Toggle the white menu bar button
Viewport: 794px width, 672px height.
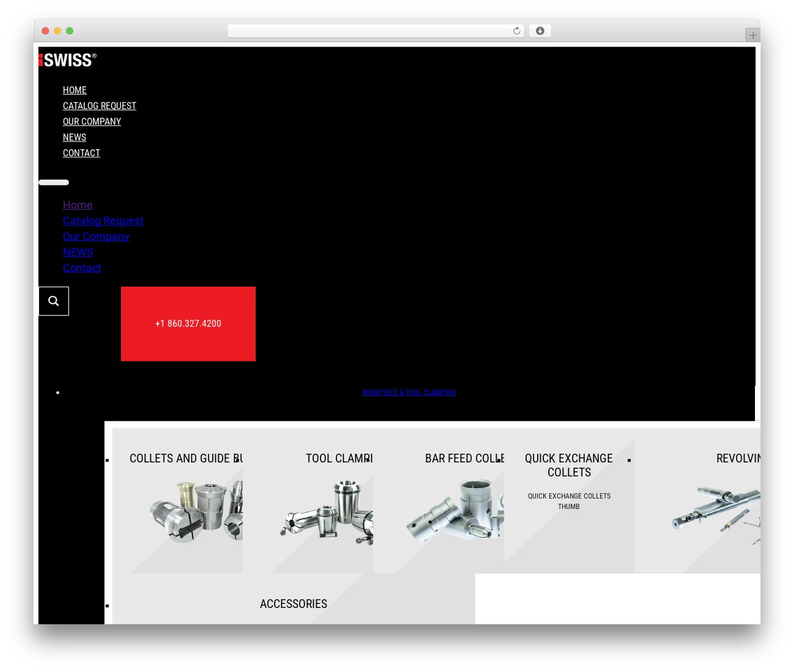coord(54,182)
